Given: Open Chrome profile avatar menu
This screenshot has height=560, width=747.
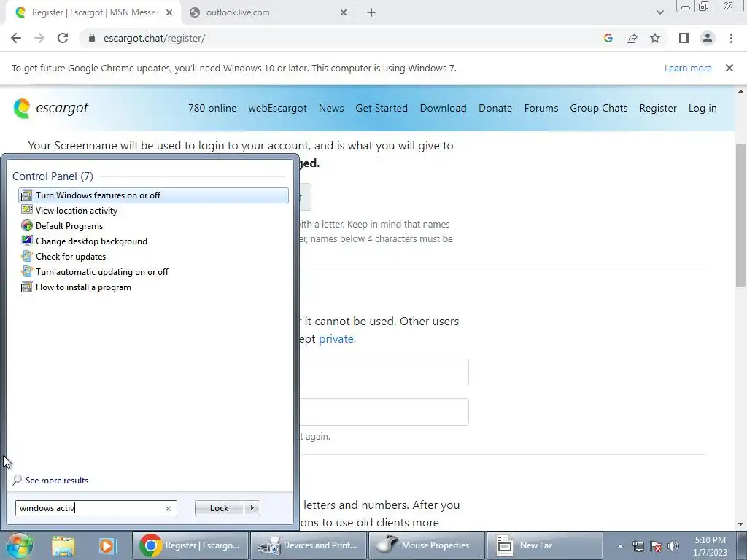Looking at the screenshot, I should 708,38.
